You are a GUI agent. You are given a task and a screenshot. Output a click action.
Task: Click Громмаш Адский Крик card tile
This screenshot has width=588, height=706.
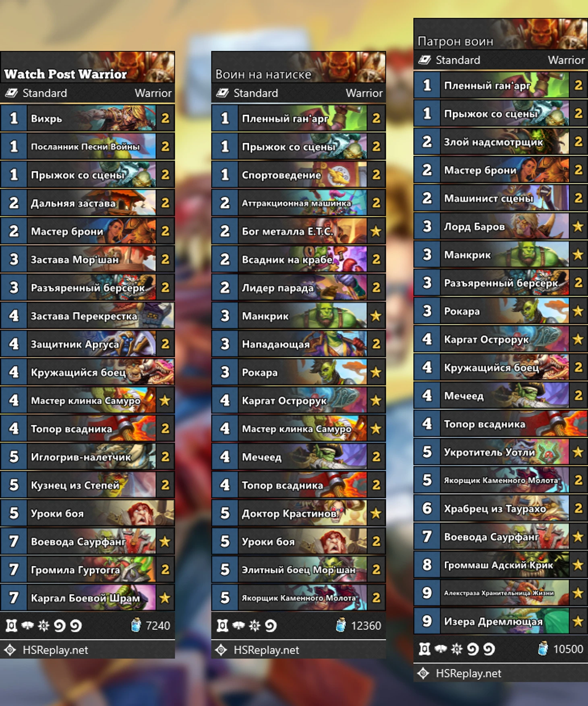(x=501, y=565)
